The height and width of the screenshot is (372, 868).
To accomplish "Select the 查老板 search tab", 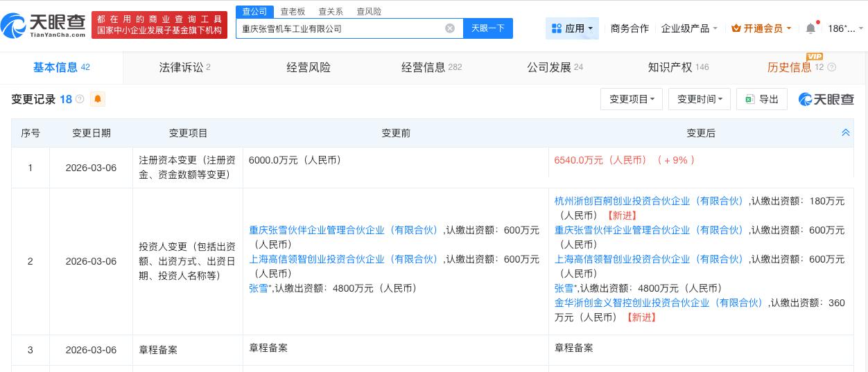I will (293, 11).
